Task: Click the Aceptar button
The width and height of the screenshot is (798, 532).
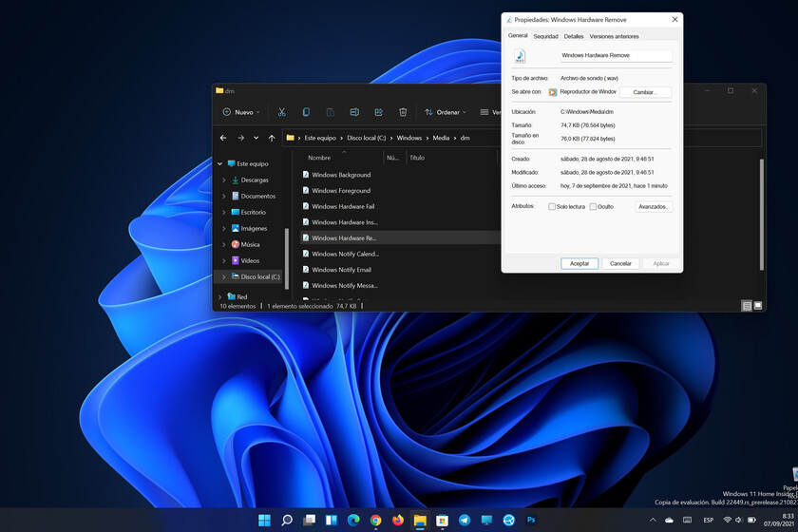Action: pyautogui.click(x=579, y=264)
